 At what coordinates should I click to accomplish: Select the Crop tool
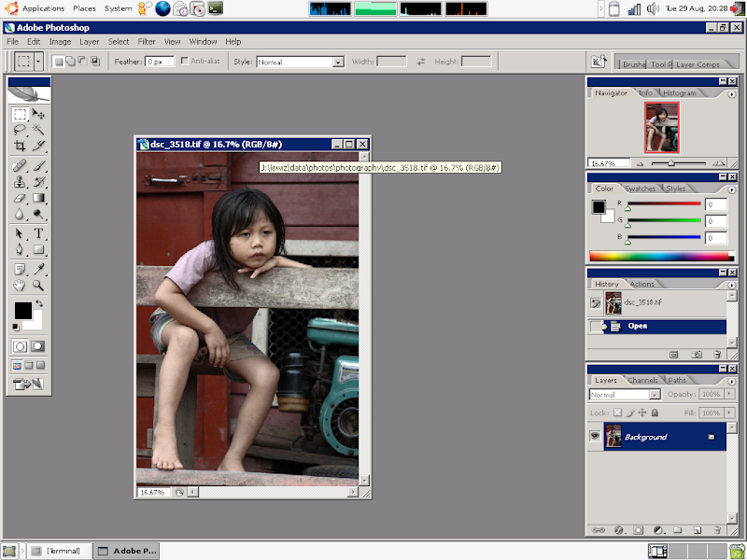[20, 147]
